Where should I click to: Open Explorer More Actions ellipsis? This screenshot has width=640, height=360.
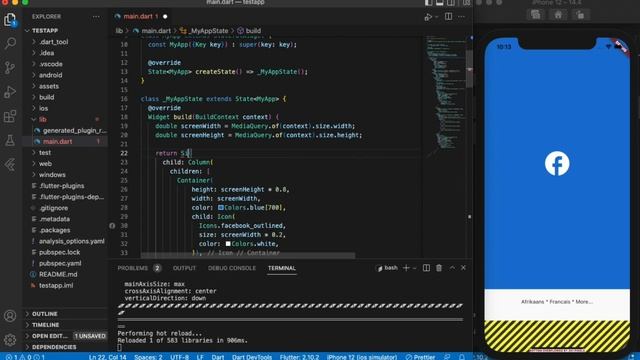point(96,17)
